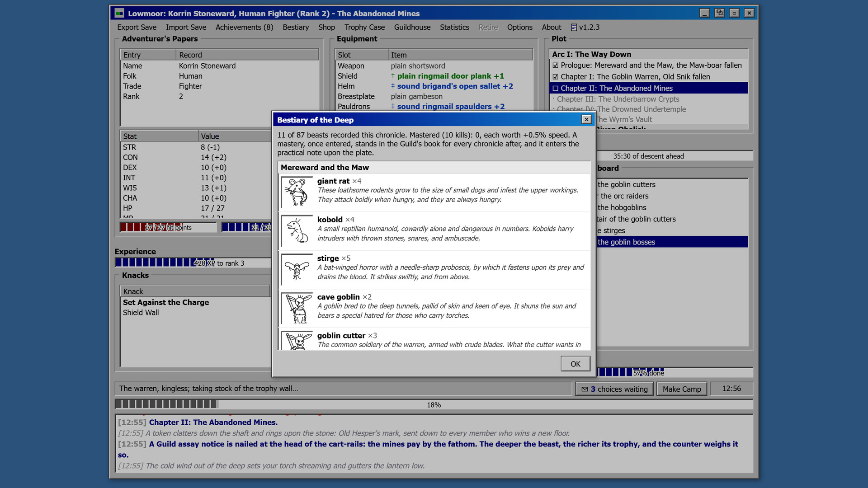
Task: Select the stirges quest row
Action: coord(672,230)
